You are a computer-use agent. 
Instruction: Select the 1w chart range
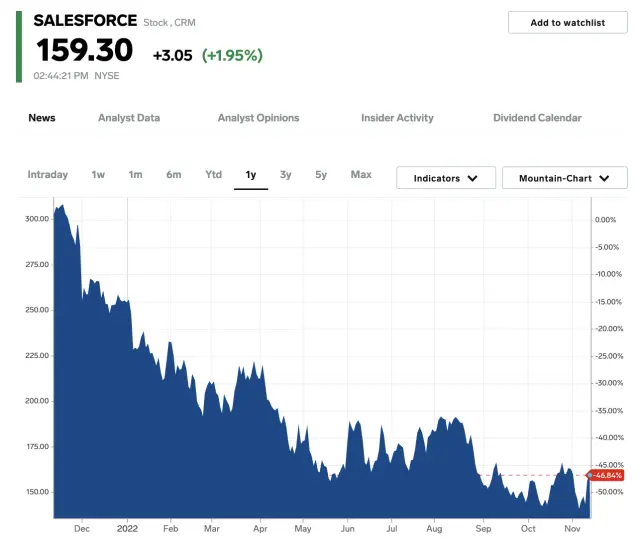tap(98, 175)
